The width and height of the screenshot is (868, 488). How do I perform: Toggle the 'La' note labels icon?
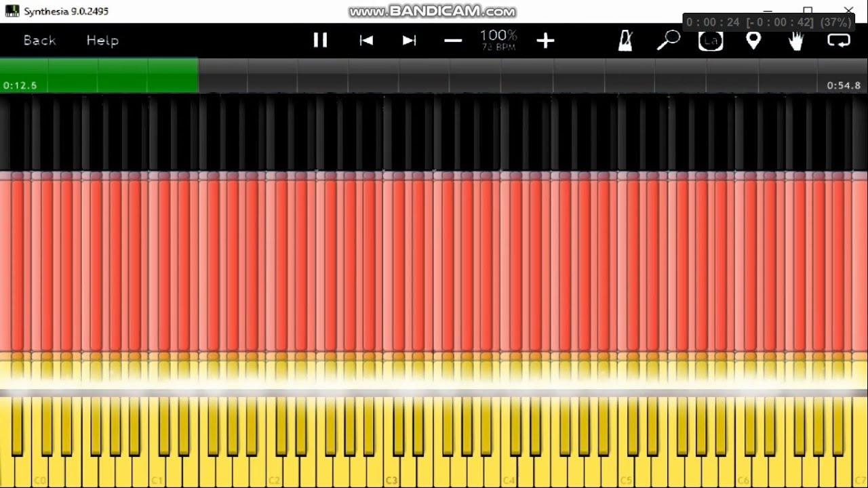coord(711,41)
